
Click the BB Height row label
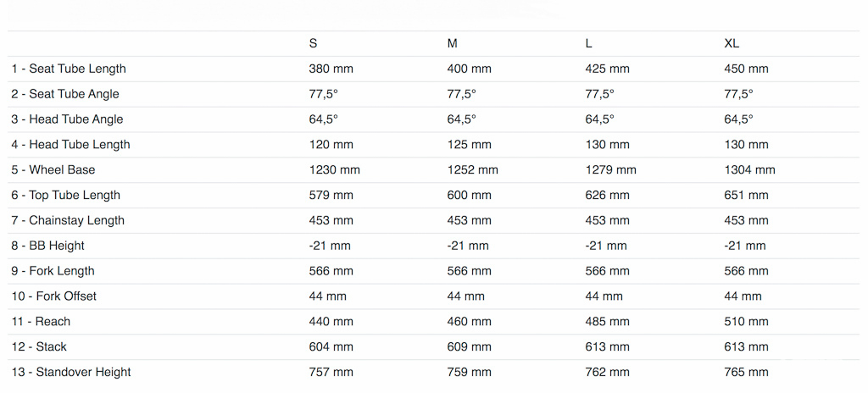tap(48, 246)
